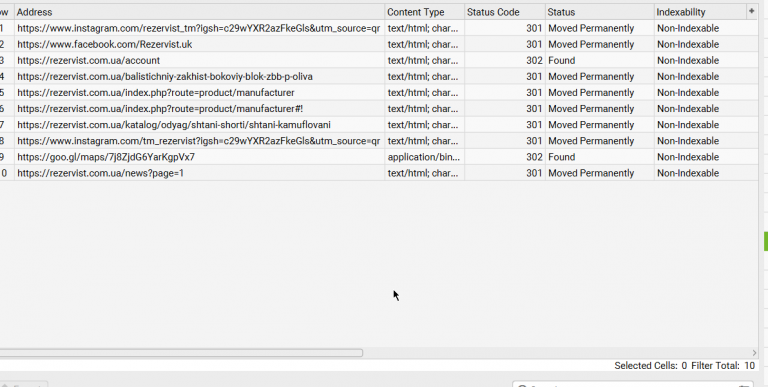Click the Filter Total: 10 status text
Screen dimensions: 768x387
point(723,365)
